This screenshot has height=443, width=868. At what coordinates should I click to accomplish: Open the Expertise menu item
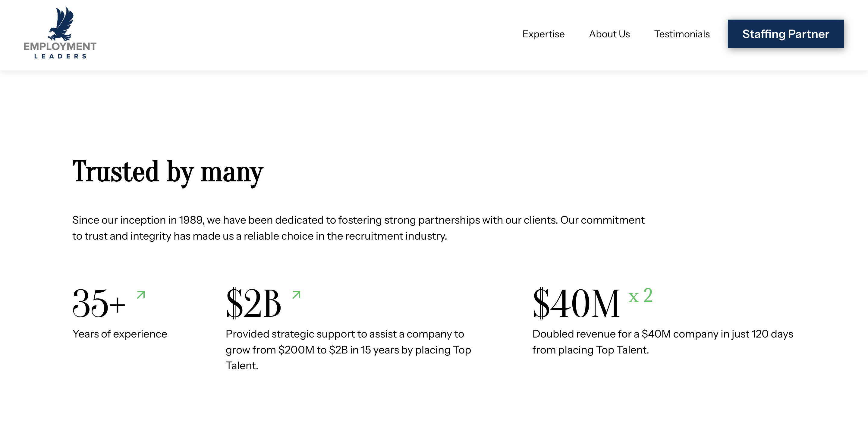pos(543,34)
